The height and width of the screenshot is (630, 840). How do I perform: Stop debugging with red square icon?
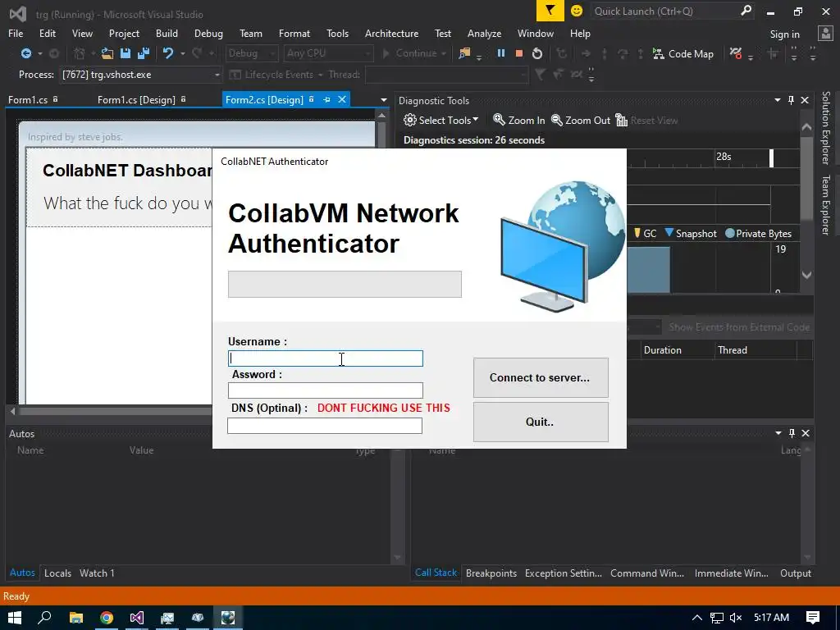pyautogui.click(x=518, y=53)
